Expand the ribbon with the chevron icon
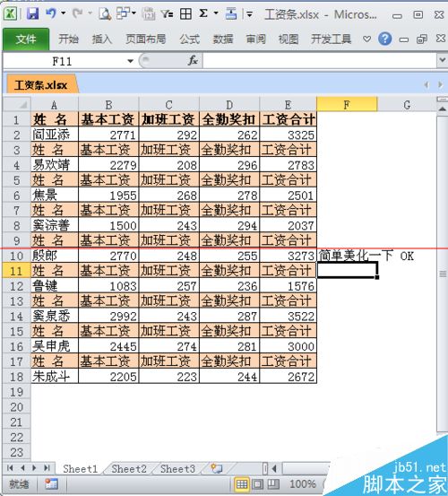448x496 pixels. point(366,39)
